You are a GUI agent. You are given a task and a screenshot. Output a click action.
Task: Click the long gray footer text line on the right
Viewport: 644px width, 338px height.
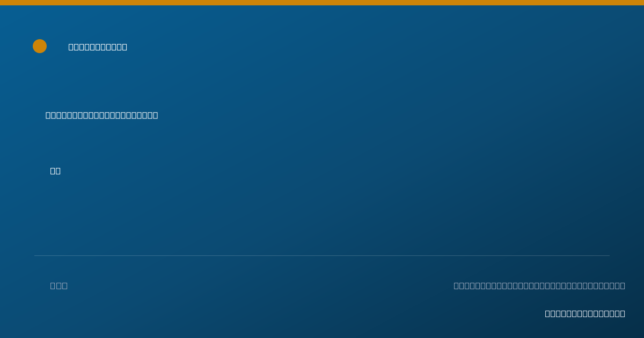click(x=539, y=285)
